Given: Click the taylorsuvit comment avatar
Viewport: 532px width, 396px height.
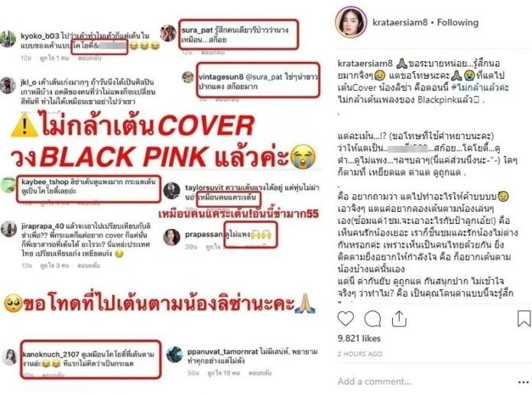Looking at the screenshot, I should pos(172,190).
